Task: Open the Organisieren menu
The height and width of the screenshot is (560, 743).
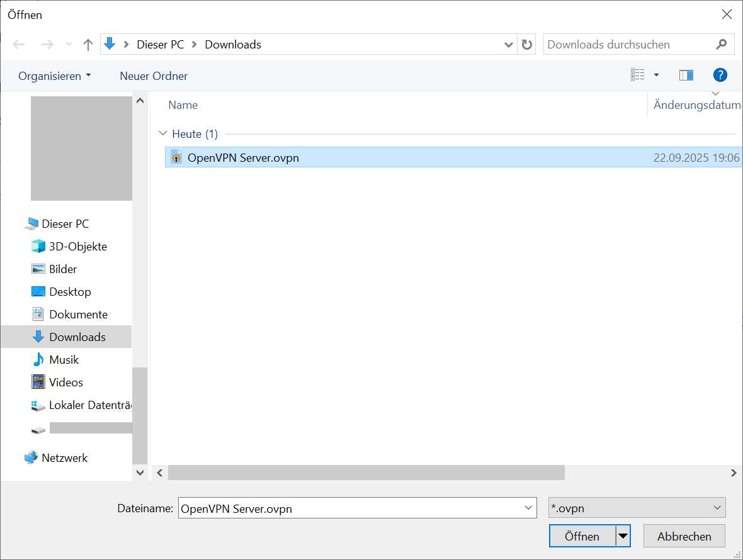Action: pos(54,76)
